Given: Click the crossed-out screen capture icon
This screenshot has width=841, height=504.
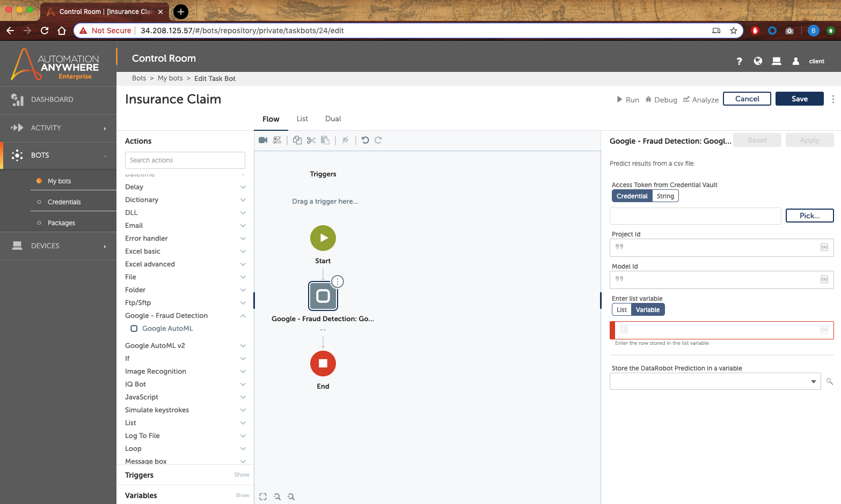Looking at the screenshot, I should (277, 140).
